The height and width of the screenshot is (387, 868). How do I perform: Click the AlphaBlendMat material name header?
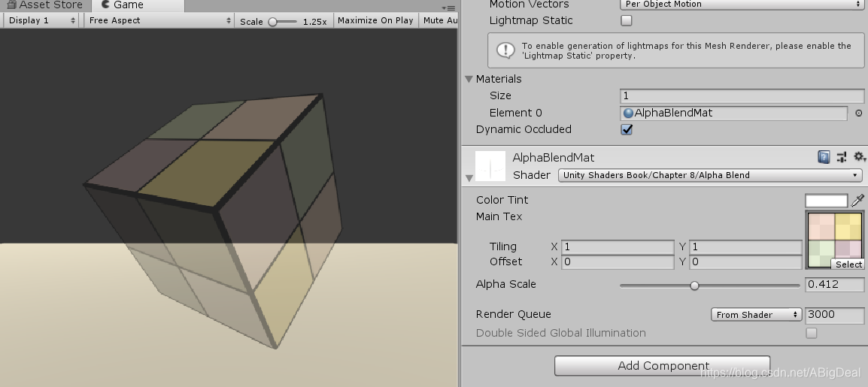point(554,158)
